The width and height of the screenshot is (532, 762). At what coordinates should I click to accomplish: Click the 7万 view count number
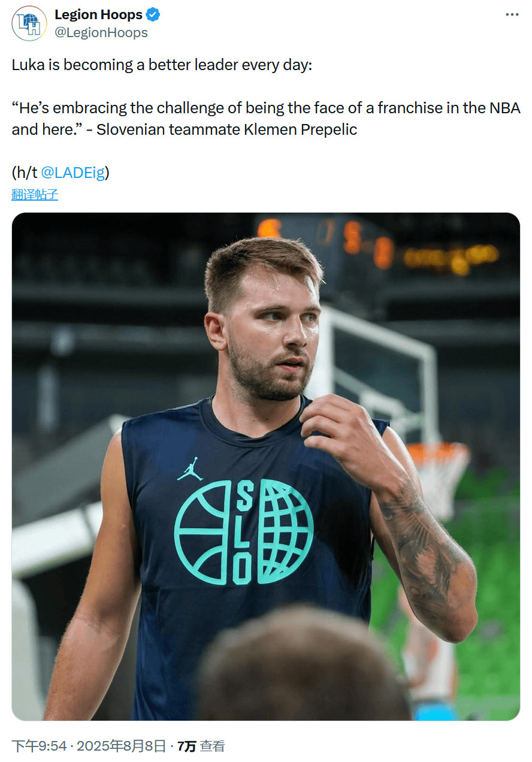(186, 746)
